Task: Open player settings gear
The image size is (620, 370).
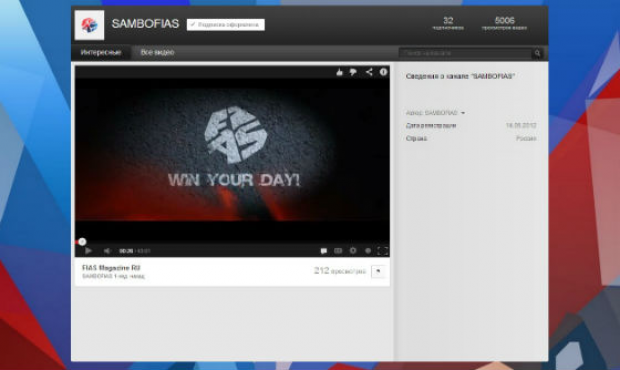Action: click(353, 251)
